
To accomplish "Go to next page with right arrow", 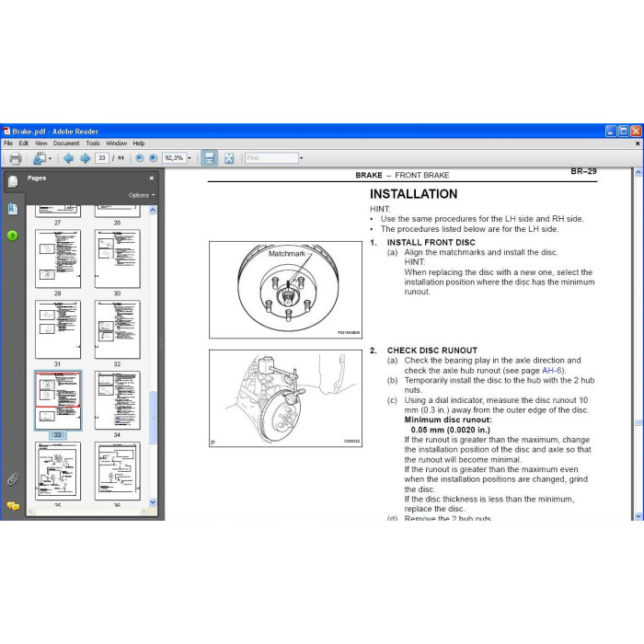I will pyautogui.click(x=85, y=158).
